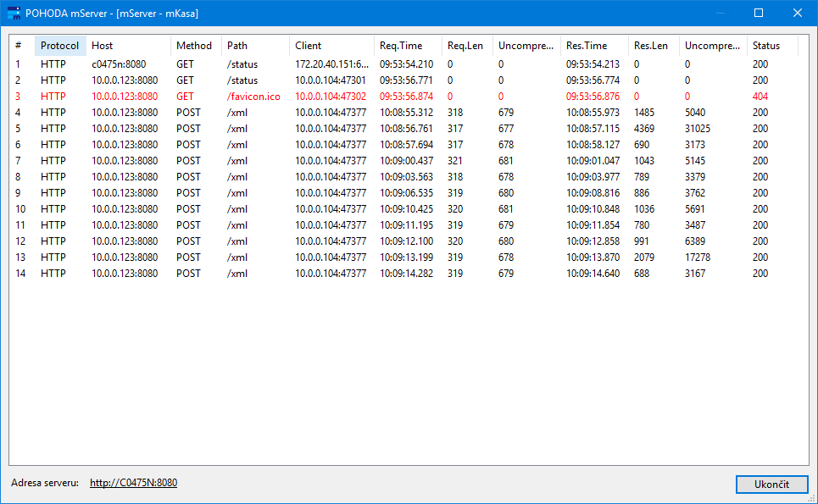Select request length 321 cell
Image resolution: width=818 pixels, height=504 pixels.
click(455, 161)
